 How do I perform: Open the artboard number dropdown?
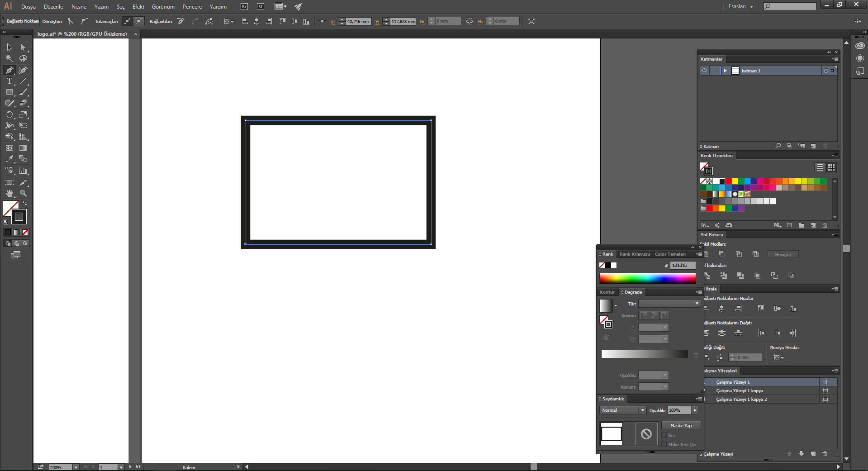coord(121,467)
